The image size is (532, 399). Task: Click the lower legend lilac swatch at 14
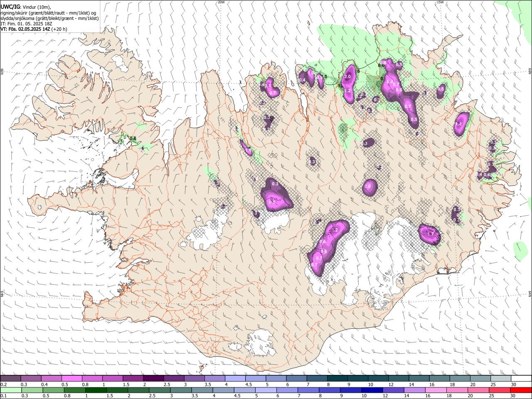pos(414,390)
